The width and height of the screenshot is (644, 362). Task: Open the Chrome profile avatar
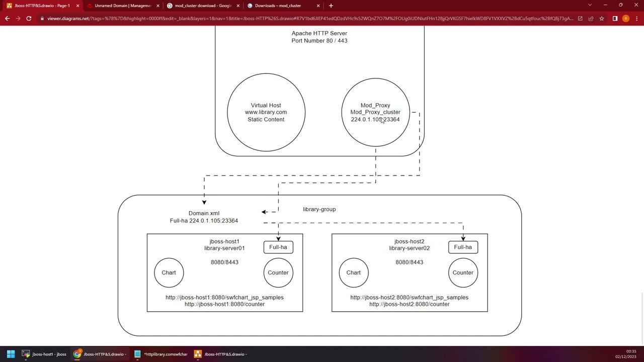(625, 19)
